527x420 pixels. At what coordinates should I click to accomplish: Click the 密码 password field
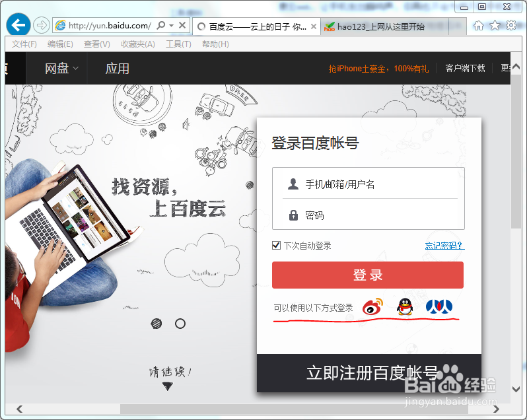(369, 215)
